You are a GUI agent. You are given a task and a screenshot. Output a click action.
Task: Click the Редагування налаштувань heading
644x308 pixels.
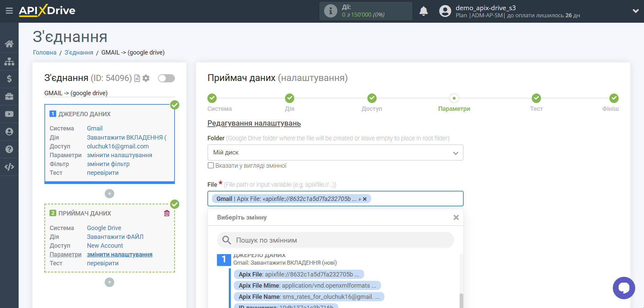254,123
